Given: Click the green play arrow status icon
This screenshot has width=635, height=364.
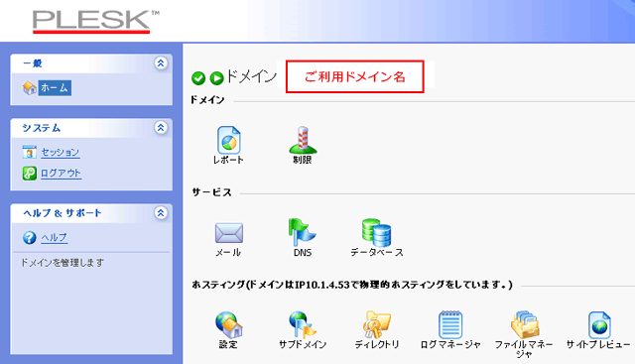Looking at the screenshot, I should 216,77.
